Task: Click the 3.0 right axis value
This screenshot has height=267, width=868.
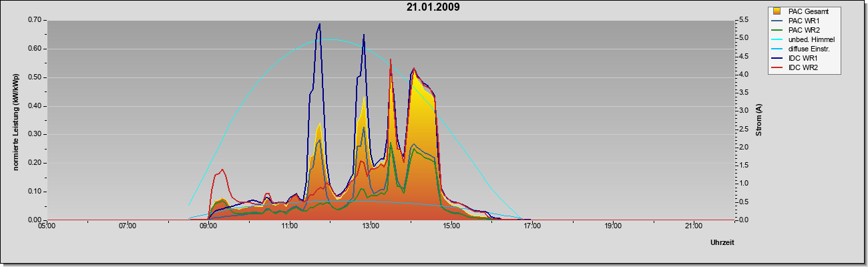Action: click(x=744, y=111)
